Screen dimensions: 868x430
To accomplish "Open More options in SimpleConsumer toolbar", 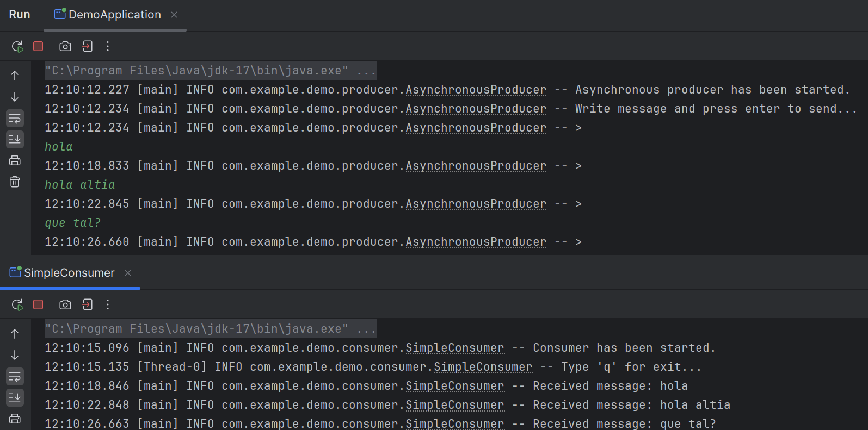I will (x=108, y=304).
